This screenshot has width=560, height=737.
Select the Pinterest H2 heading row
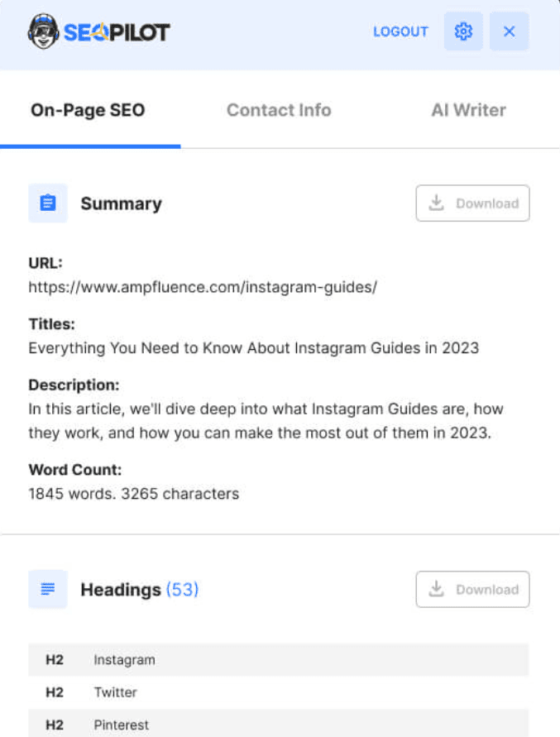[278, 725]
